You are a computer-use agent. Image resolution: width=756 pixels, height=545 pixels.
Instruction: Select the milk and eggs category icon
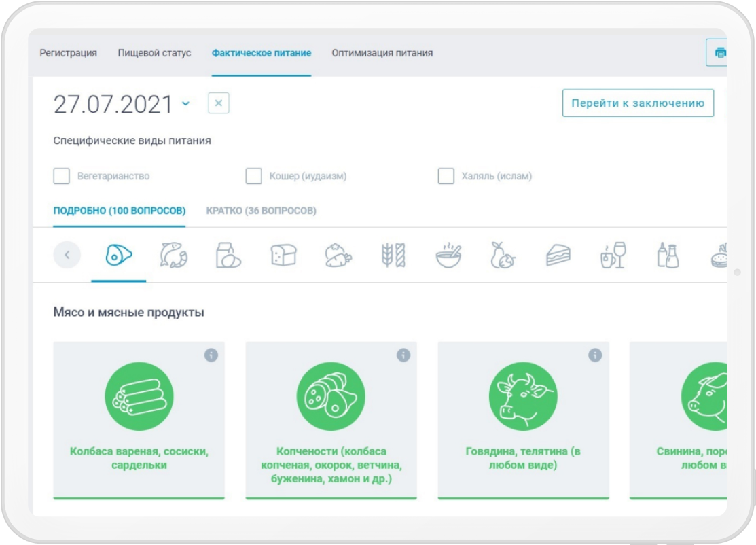pyautogui.click(x=228, y=255)
